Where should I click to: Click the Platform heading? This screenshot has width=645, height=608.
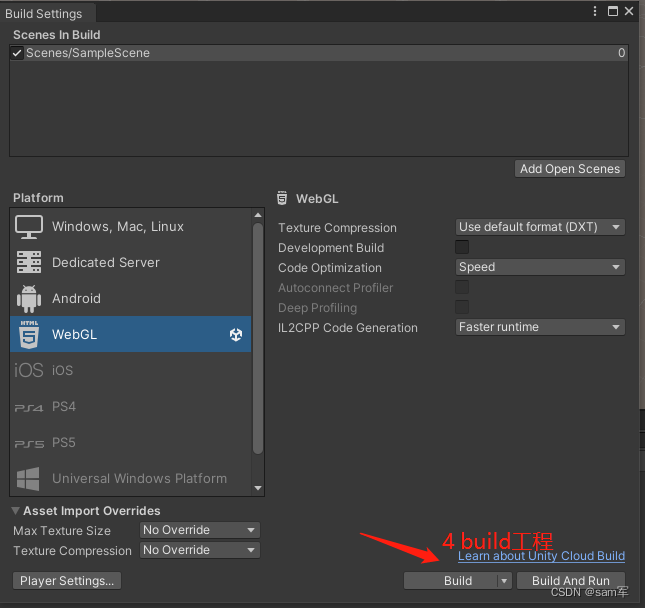(x=38, y=198)
